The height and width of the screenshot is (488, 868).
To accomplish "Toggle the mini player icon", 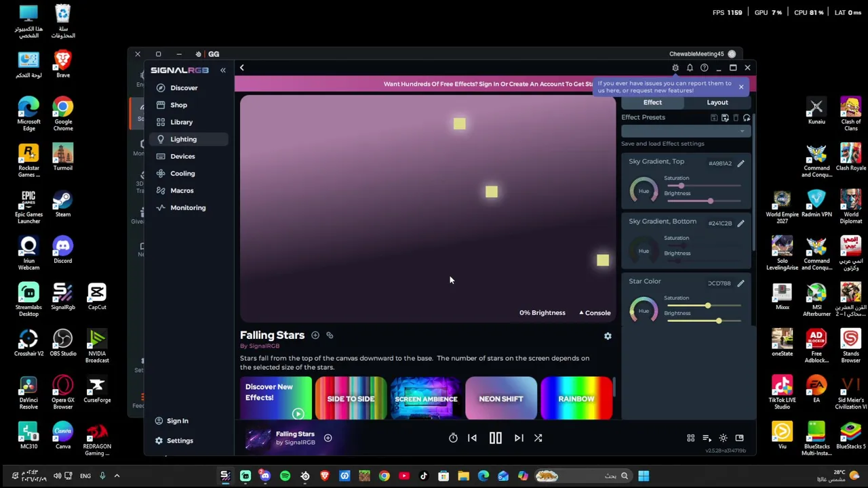I will point(739,439).
